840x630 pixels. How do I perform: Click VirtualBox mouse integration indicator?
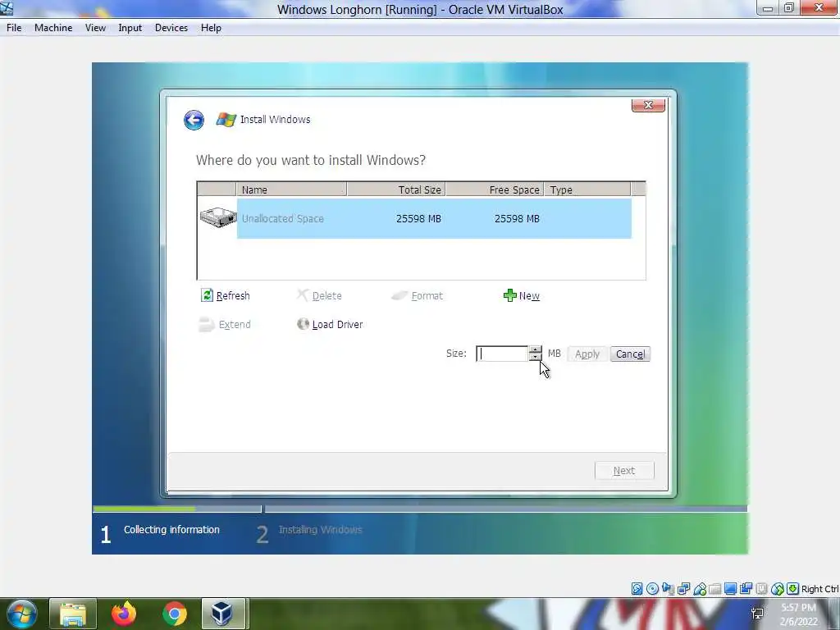(x=778, y=589)
